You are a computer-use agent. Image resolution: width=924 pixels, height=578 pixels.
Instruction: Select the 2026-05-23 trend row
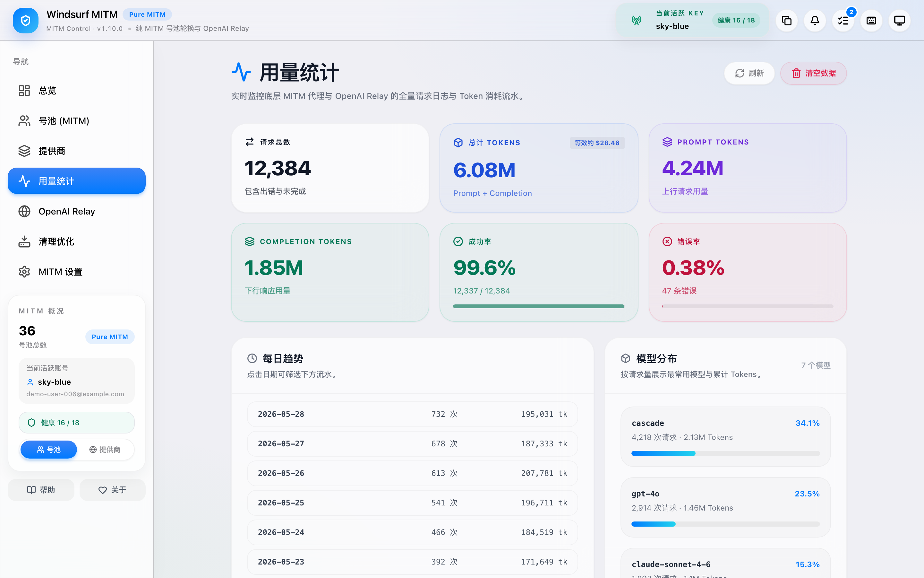point(412,562)
